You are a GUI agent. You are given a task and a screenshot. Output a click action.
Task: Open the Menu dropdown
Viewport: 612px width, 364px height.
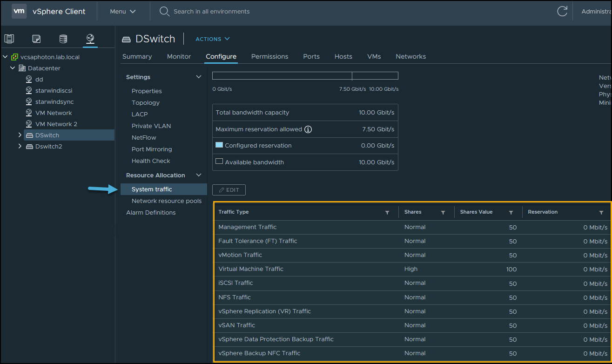click(x=123, y=12)
